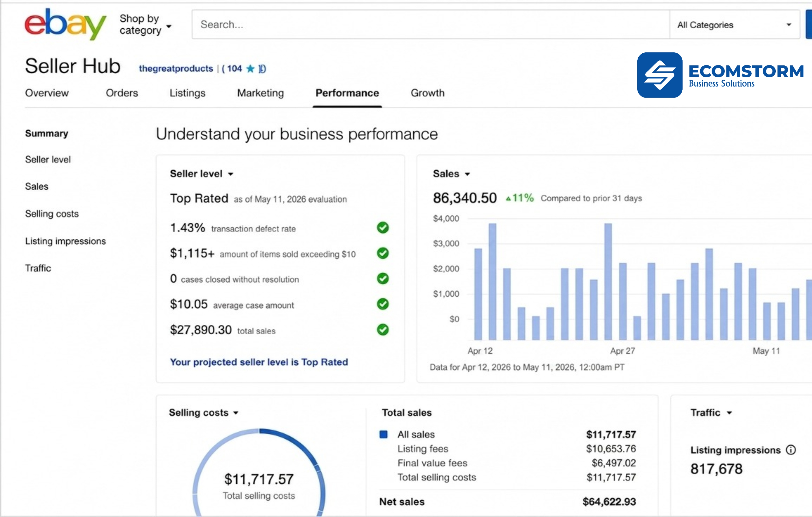
Task: Click the Listing fees $10,653.76 amount
Action: [611, 449]
